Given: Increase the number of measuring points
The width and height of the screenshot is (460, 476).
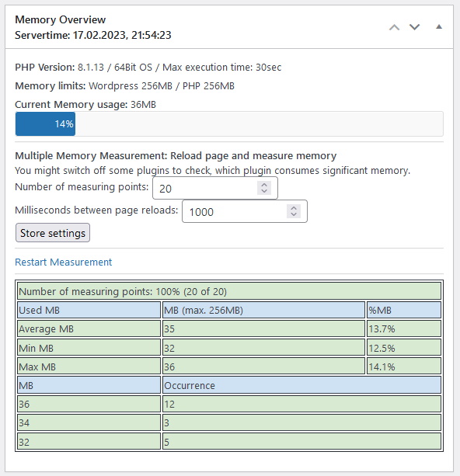Looking at the screenshot, I should [x=264, y=185].
